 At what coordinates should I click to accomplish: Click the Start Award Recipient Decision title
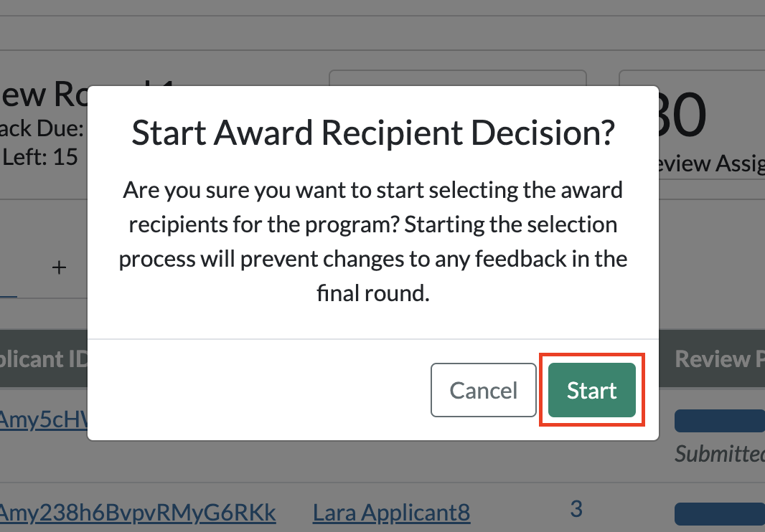[x=373, y=133]
